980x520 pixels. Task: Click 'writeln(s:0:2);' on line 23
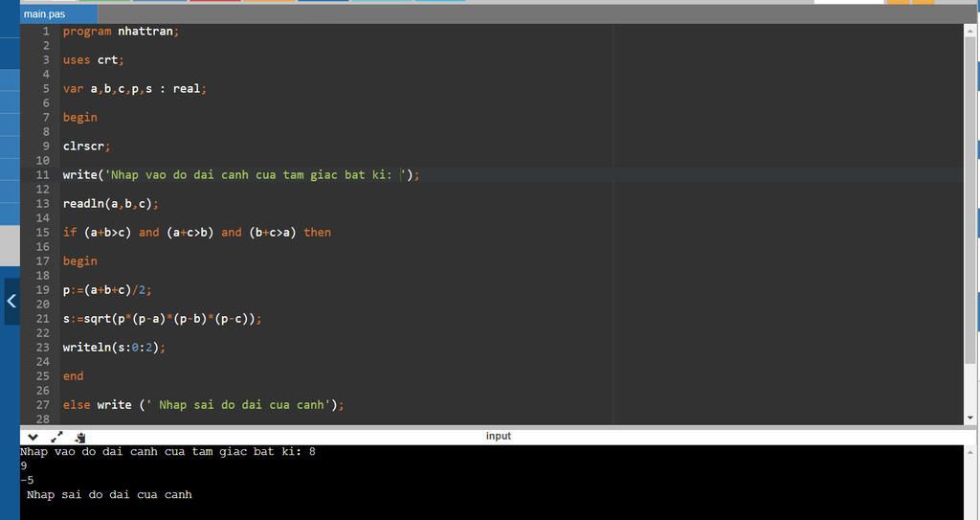pos(114,348)
